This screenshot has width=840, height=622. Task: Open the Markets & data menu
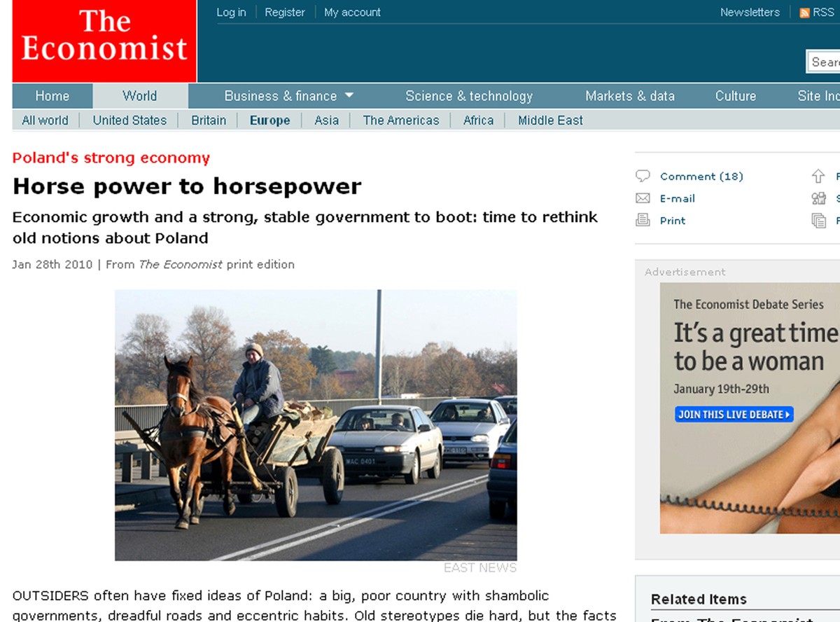tap(630, 96)
